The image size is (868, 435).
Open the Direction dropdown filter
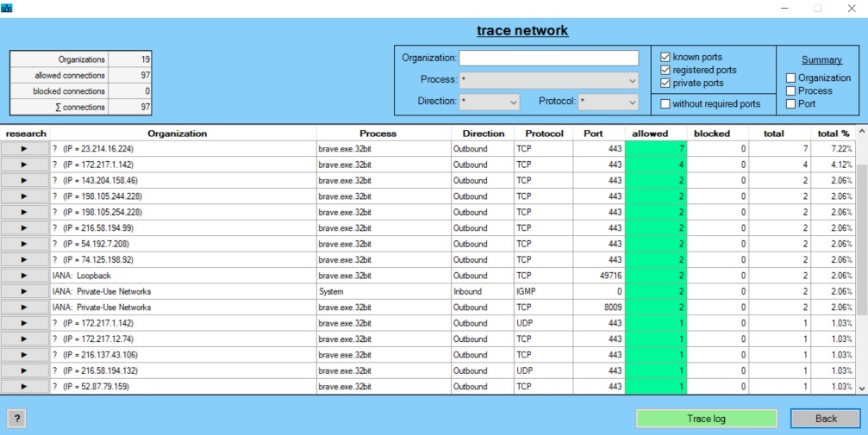click(490, 102)
